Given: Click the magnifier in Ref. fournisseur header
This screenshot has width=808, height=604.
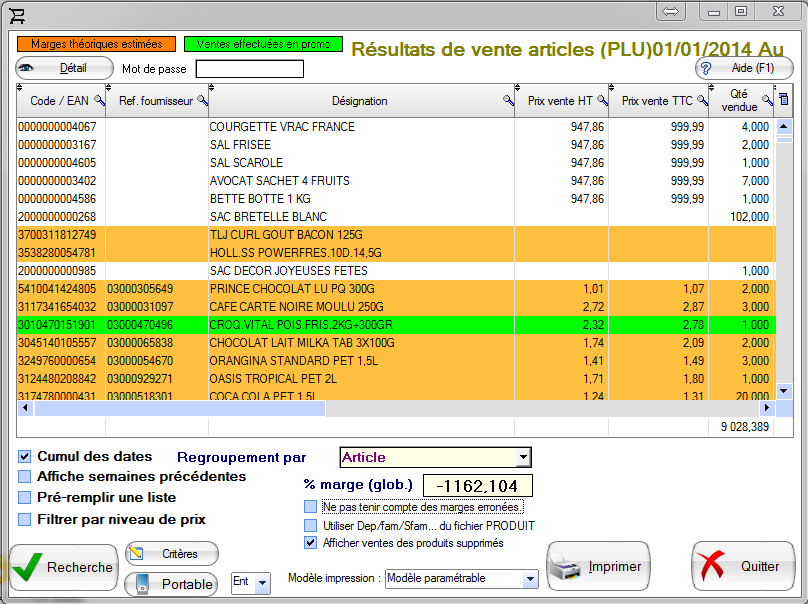Looking at the screenshot, I should 201,100.
